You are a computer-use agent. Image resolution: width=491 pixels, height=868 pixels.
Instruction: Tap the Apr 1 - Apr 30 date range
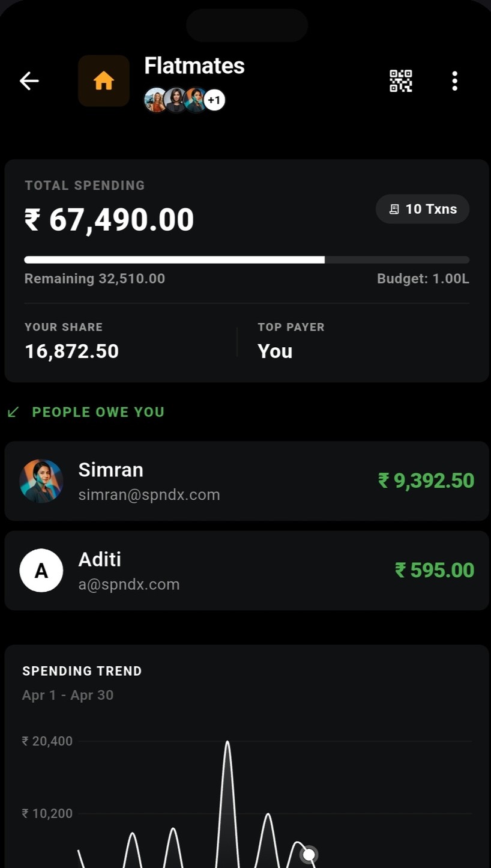click(x=68, y=695)
